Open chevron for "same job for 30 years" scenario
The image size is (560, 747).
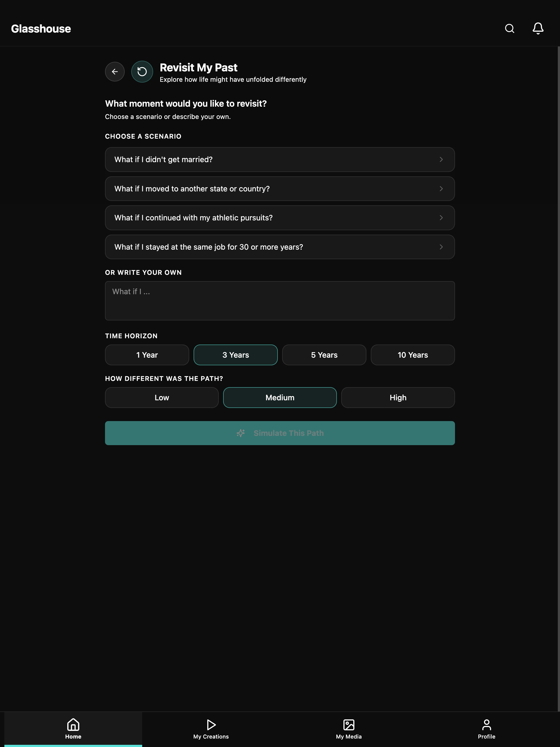[x=441, y=247]
